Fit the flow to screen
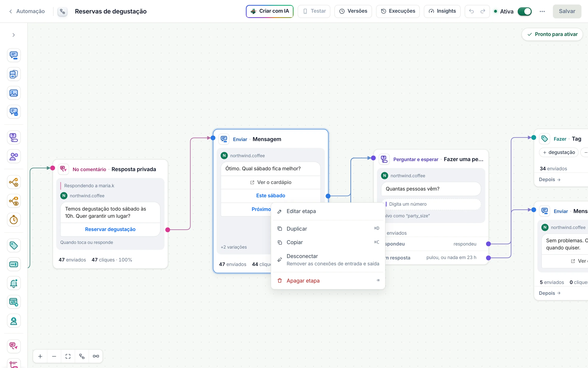This screenshot has width=588, height=368. click(68, 356)
